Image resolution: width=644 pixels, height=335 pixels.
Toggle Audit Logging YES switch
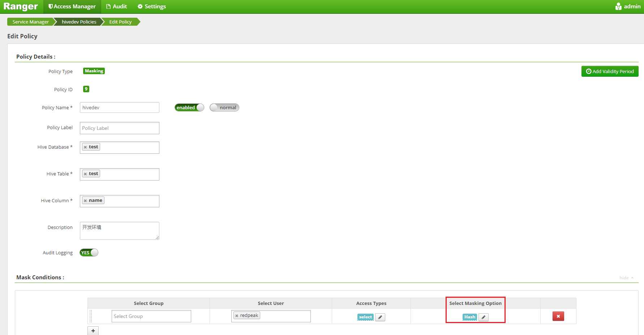tap(89, 253)
